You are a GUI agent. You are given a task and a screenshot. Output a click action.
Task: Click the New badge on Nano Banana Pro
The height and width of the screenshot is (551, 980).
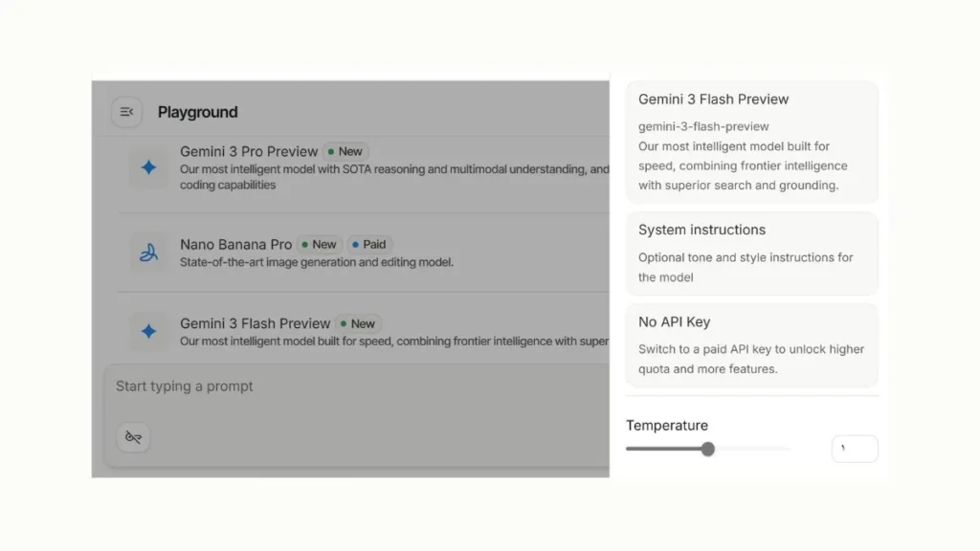click(319, 244)
